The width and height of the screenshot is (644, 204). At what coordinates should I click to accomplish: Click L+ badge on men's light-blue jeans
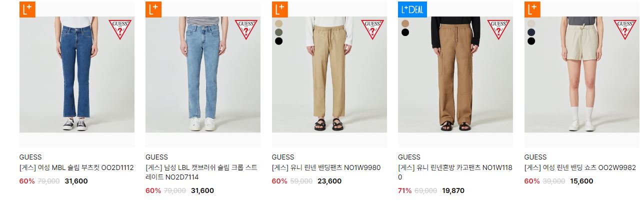(x=153, y=9)
